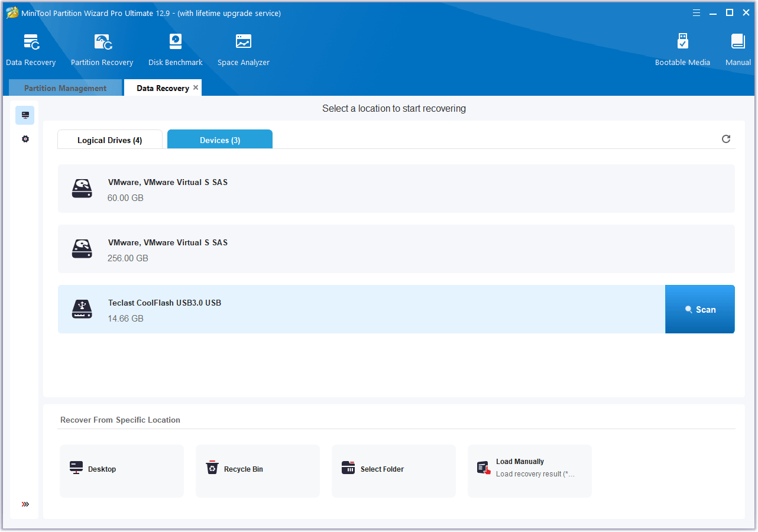Refresh the device list
The width and height of the screenshot is (758, 532).
726,139
